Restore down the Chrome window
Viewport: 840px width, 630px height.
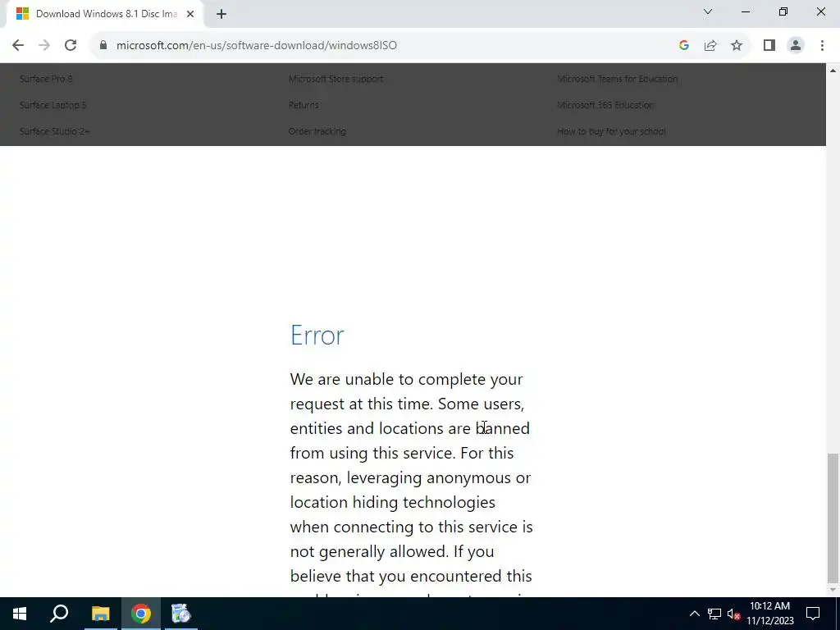pyautogui.click(x=783, y=11)
